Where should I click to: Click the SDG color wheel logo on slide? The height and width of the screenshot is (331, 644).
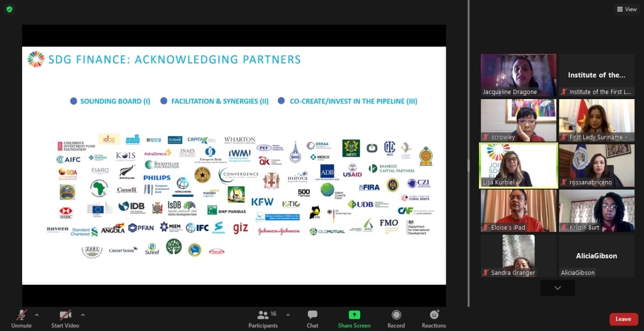[x=36, y=59]
